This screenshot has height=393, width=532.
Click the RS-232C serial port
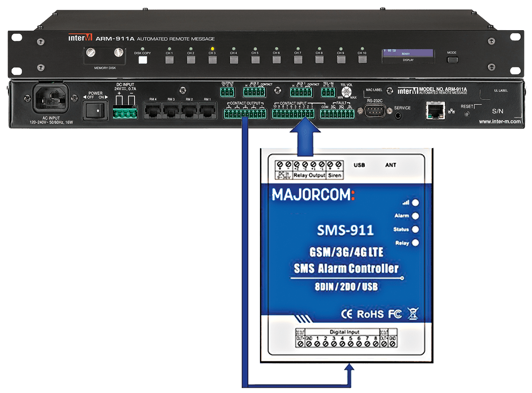pos(374,111)
